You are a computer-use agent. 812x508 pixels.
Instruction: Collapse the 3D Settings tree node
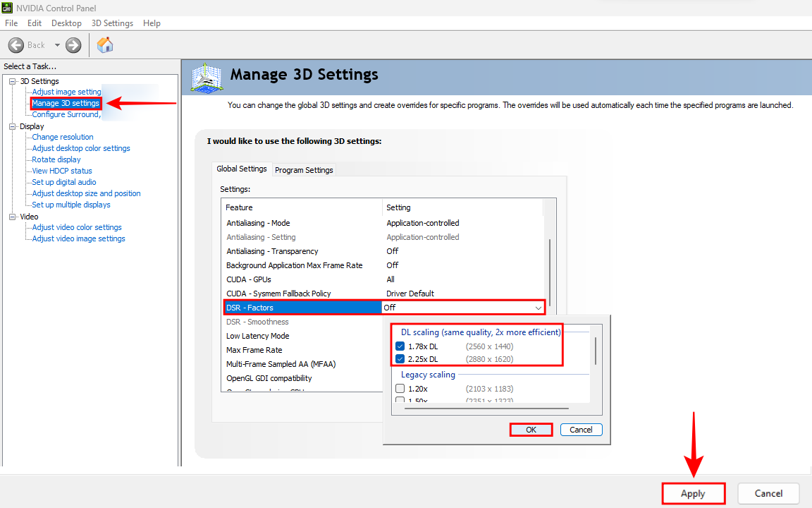click(x=12, y=81)
